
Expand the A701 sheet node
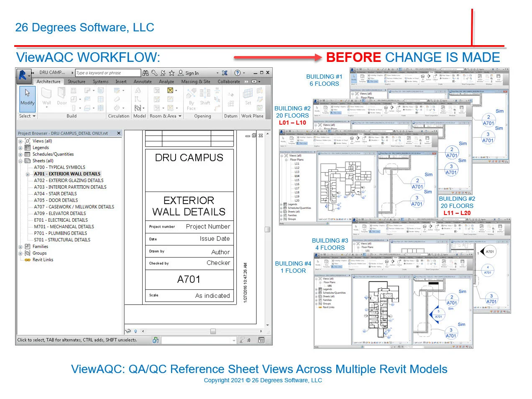(x=28, y=174)
